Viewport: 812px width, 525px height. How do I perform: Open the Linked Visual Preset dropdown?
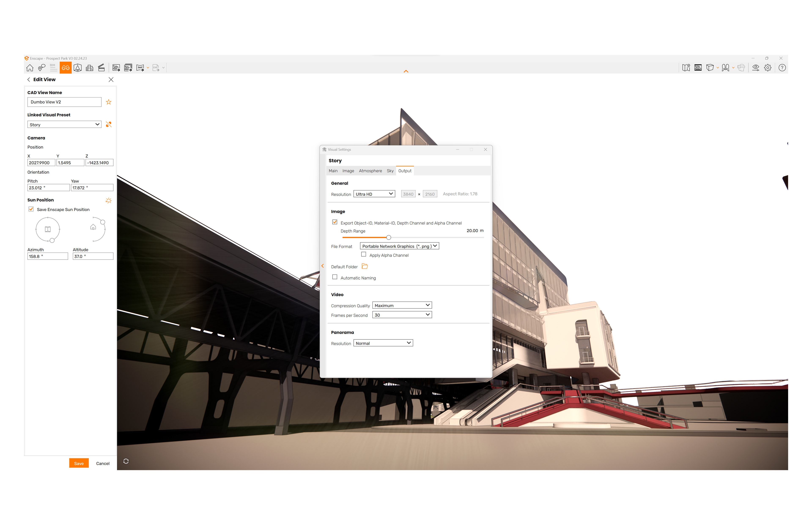64,124
